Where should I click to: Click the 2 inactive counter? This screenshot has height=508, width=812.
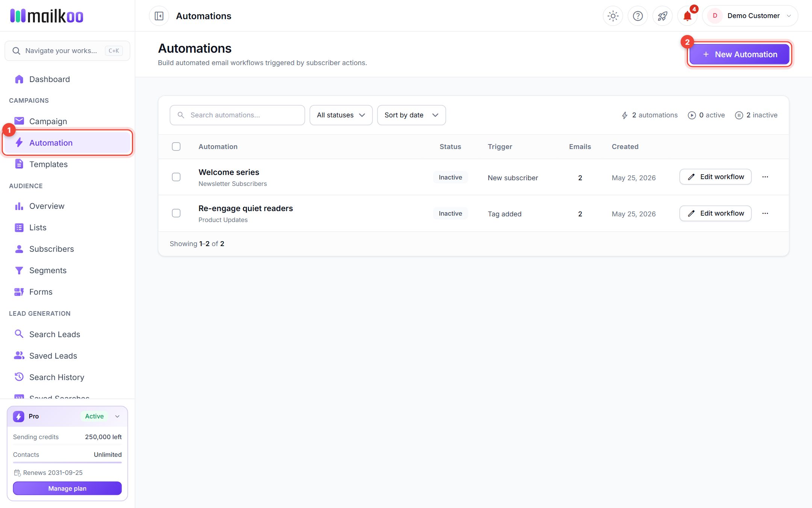[x=756, y=115]
